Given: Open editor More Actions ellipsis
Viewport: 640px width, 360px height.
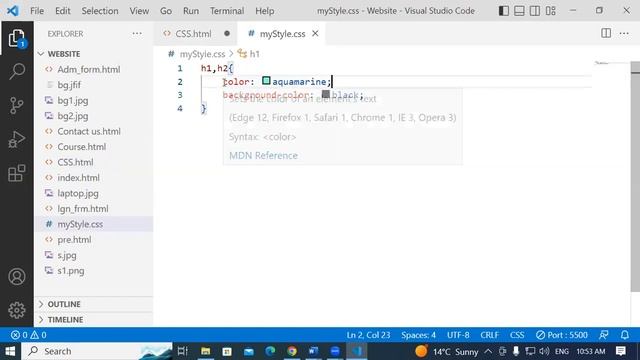Looking at the screenshot, I should click(x=624, y=33).
